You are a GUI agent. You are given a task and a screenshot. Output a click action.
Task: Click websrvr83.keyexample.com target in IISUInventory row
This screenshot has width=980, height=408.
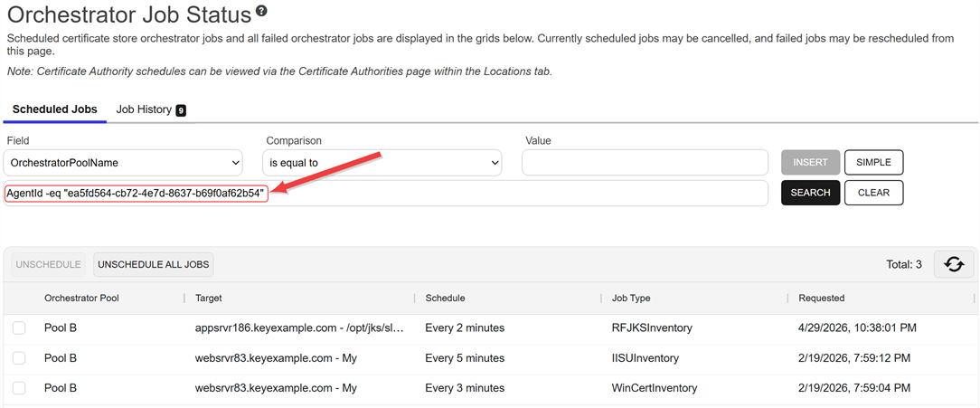tap(276, 358)
